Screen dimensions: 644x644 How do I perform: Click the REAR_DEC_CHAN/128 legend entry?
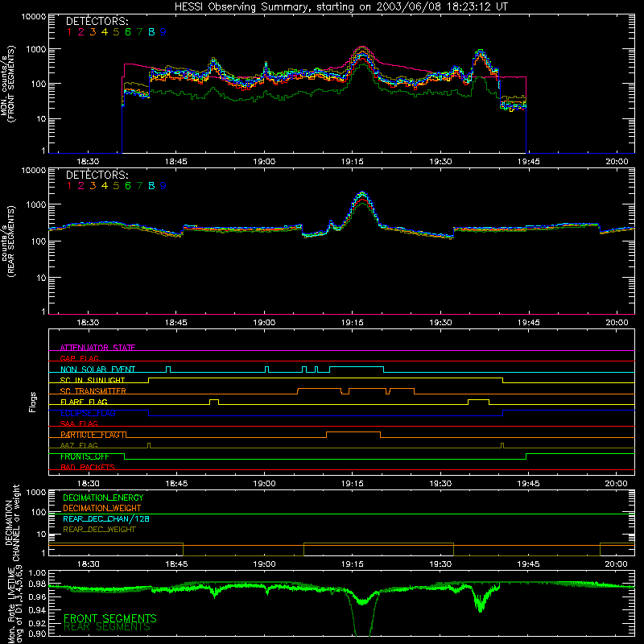[106, 518]
